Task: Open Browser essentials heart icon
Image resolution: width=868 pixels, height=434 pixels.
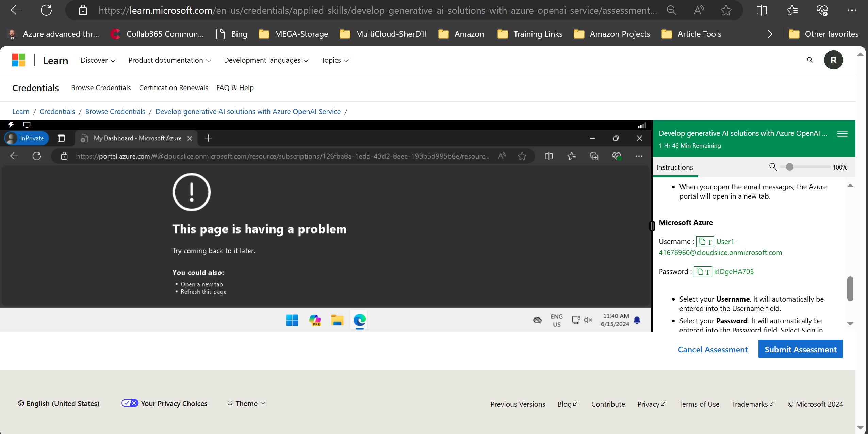Action: coord(822,10)
